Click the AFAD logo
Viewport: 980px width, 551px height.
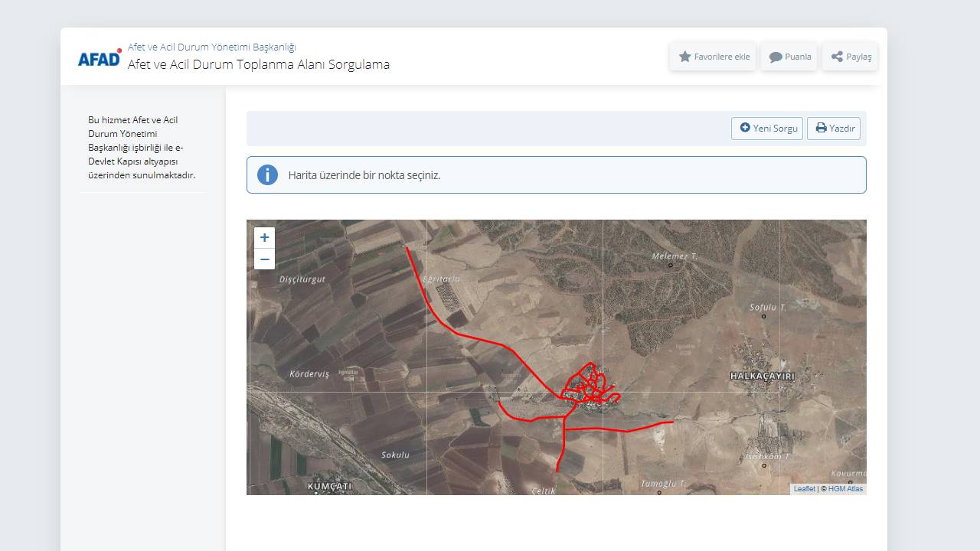click(x=100, y=58)
